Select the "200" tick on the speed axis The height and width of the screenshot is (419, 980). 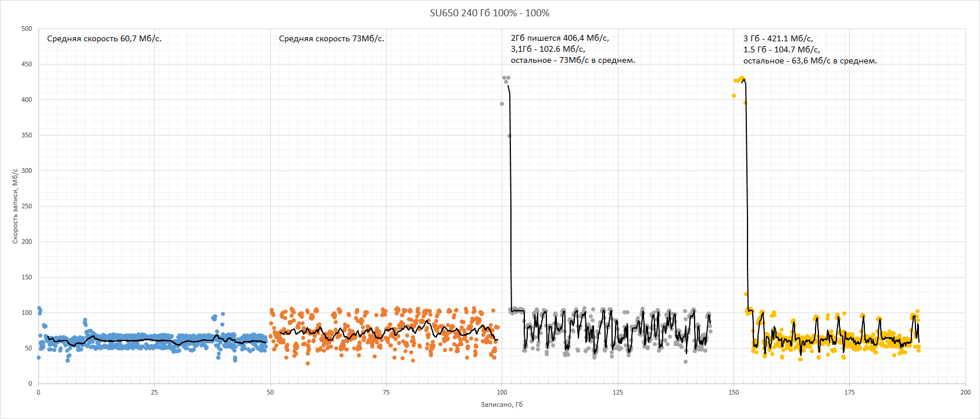[x=27, y=242]
